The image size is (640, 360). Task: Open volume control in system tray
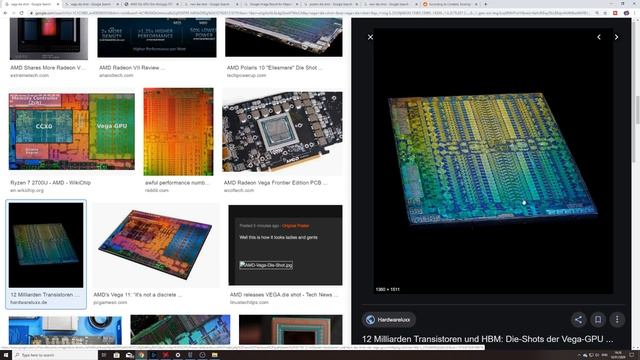pyautogui.click(x=598, y=355)
